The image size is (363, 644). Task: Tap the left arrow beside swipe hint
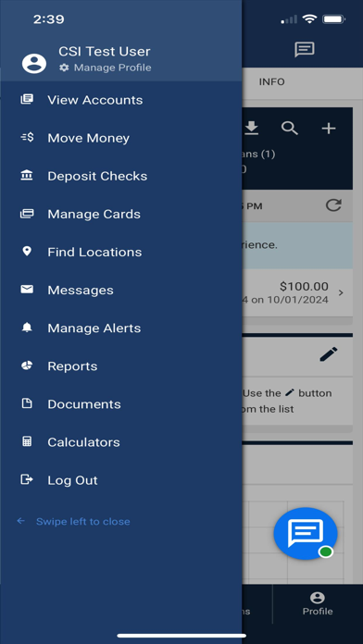[x=21, y=521]
